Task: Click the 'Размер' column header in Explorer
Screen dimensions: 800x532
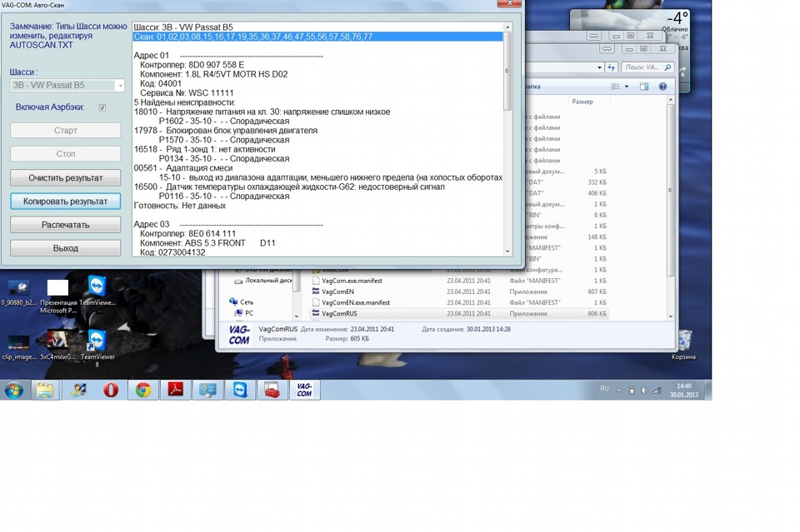Action: [582, 102]
